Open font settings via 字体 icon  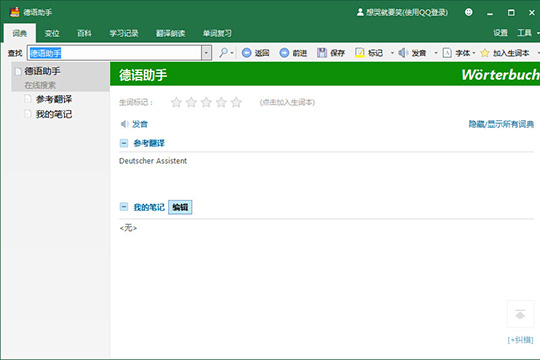tap(447, 53)
